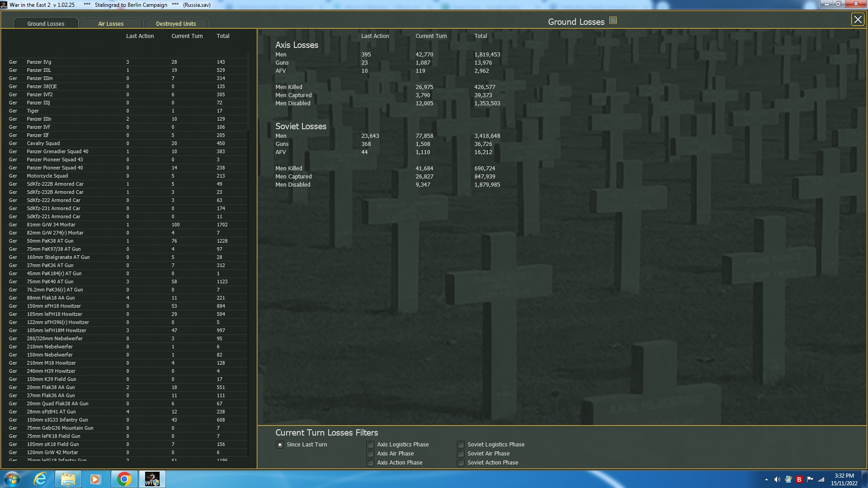Screen dimensions: 868x488
Task: Toggle the Axis Action Phase filter
Action: click(x=370, y=463)
